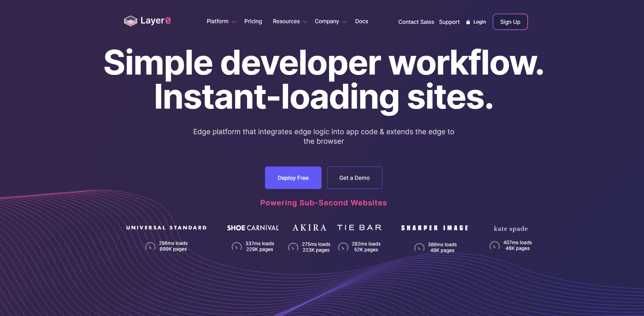Click the Powering Sub-Second Websites heading
Viewport: 644px width, 316px height.
[x=324, y=203]
